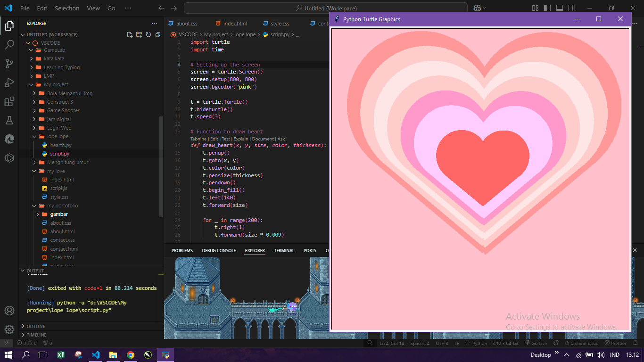
Task: Open the Extensions view
Action: tap(9, 101)
